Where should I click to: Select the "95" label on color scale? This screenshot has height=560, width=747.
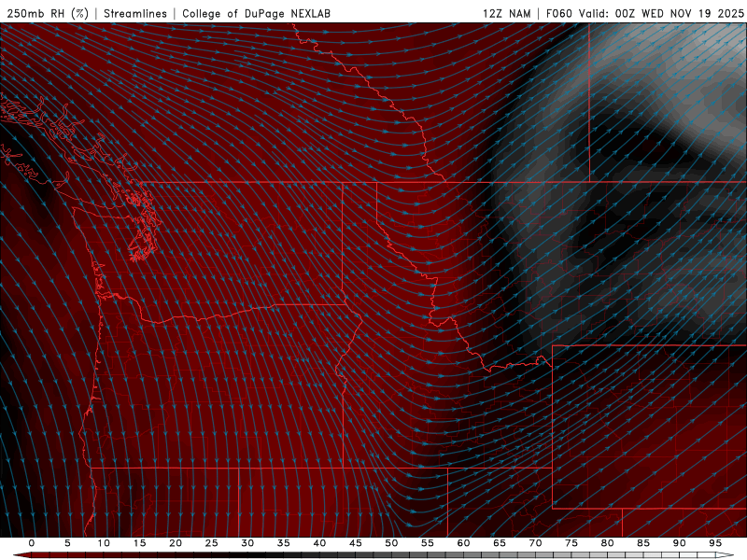[x=715, y=543]
